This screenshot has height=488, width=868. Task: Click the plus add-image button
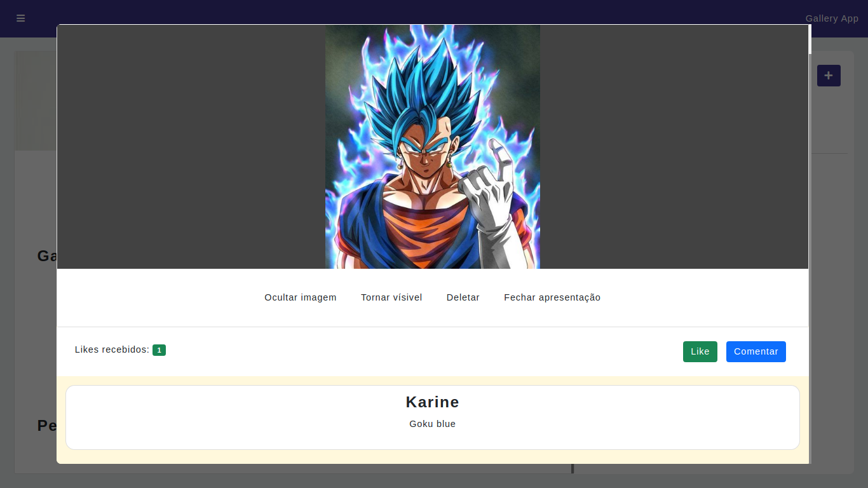pyautogui.click(x=829, y=76)
